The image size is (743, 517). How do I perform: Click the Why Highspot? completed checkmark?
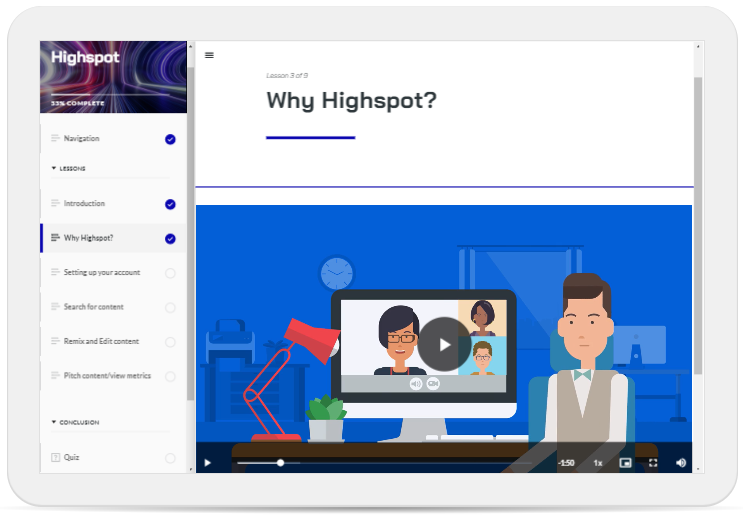(x=170, y=239)
